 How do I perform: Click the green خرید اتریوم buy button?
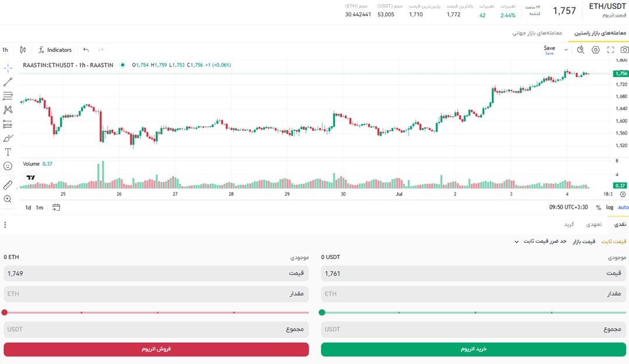473,349
